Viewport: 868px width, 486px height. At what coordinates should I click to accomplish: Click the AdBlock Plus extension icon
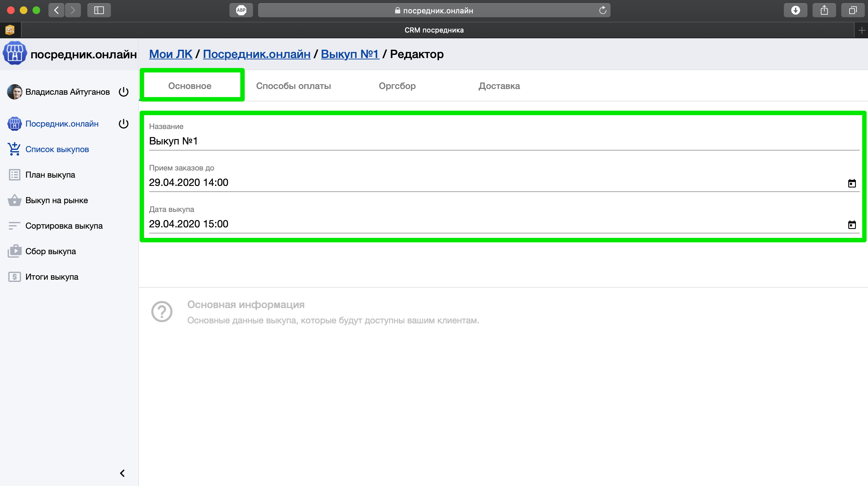click(241, 11)
